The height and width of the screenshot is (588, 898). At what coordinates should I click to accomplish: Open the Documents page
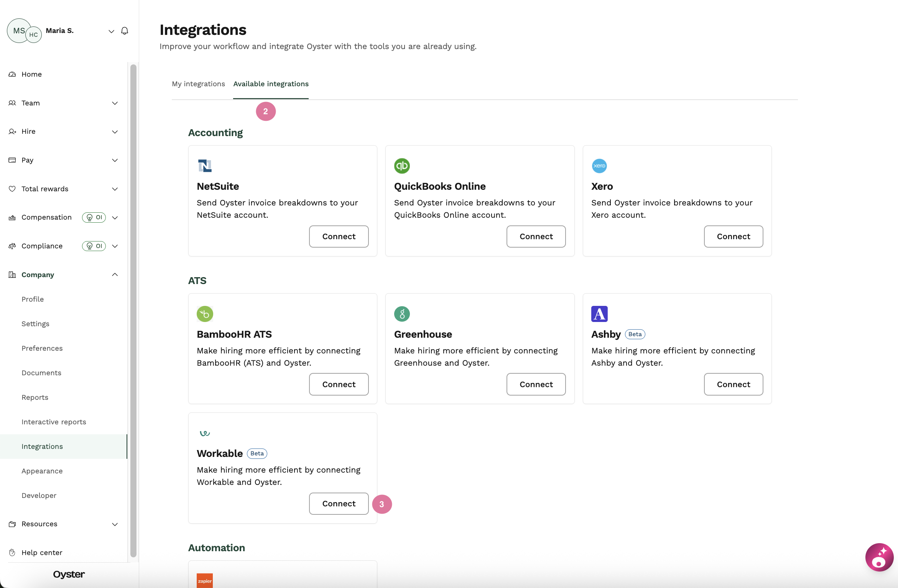tap(41, 373)
